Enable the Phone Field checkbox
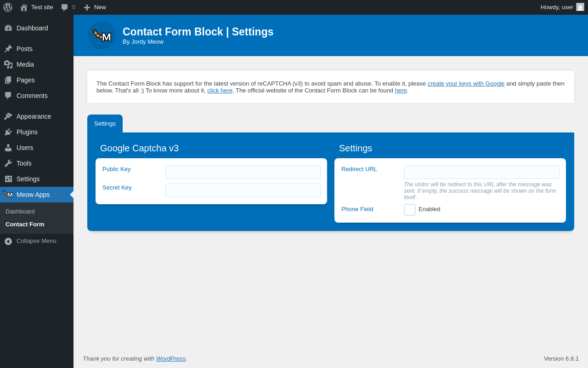 pyautogui.click(x=410, y=210)
